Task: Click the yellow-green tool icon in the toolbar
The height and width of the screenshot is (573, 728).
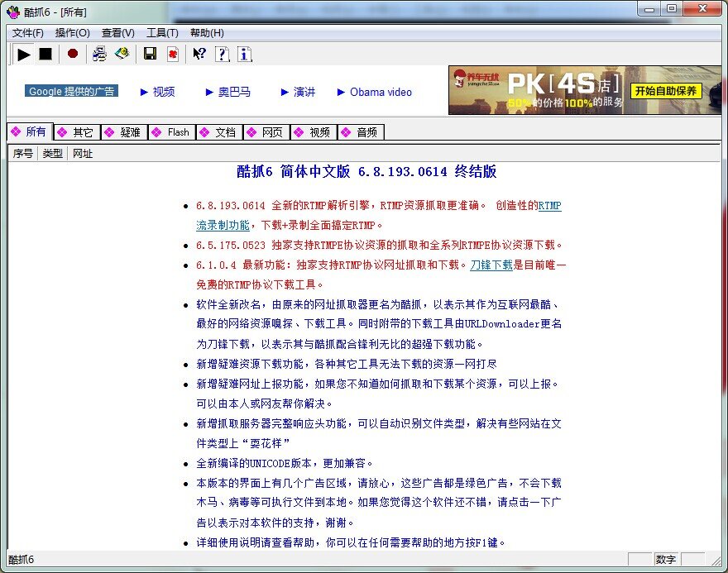Action: click(122, 54)
